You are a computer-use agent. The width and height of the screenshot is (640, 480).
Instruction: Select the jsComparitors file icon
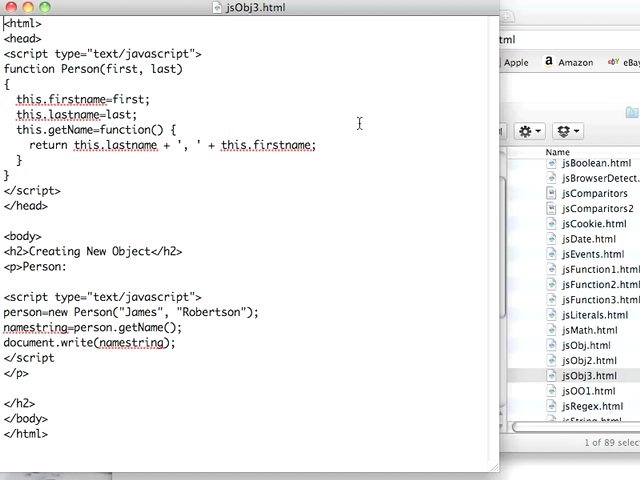(551, 193)
